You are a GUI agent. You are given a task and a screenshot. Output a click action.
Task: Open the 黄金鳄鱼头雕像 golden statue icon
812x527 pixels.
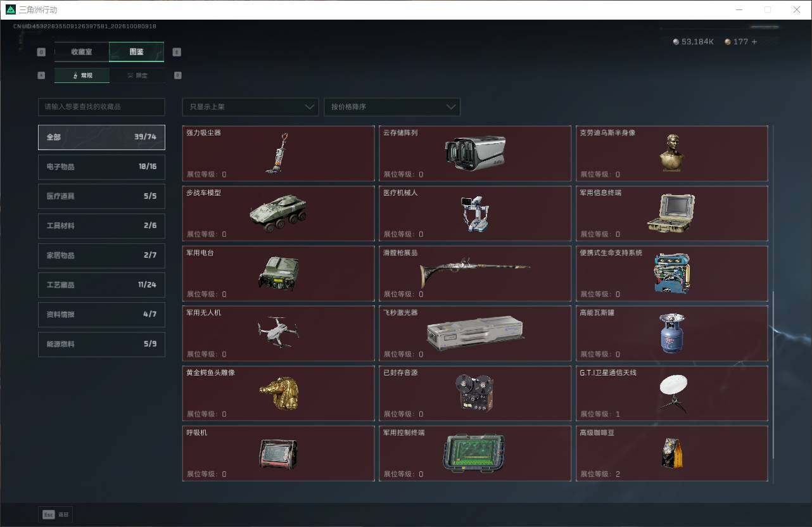(279, 393)
